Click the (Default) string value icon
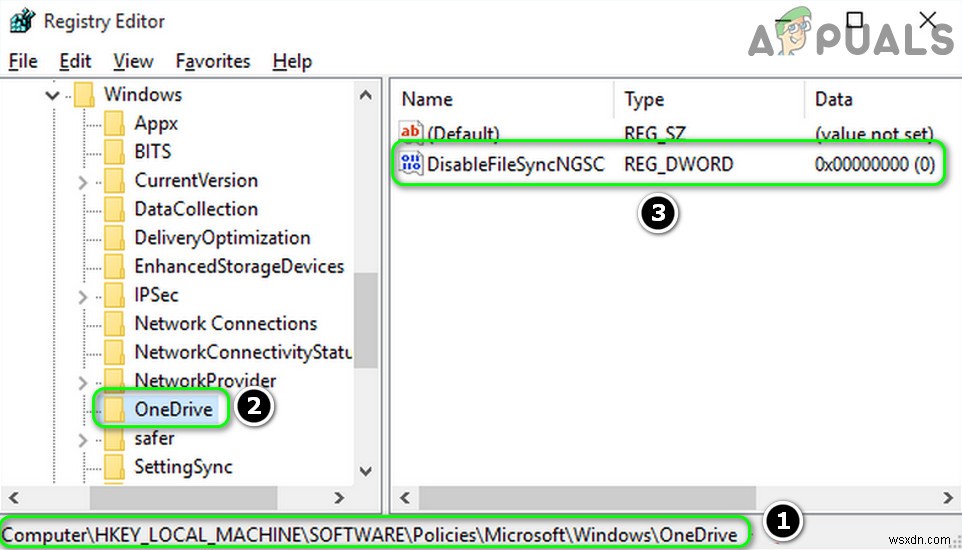 [x=411, y=131]
